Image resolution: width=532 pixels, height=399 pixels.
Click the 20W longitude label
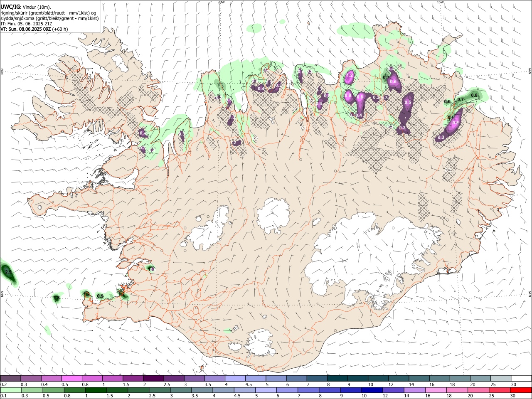[x=221, y=2]
